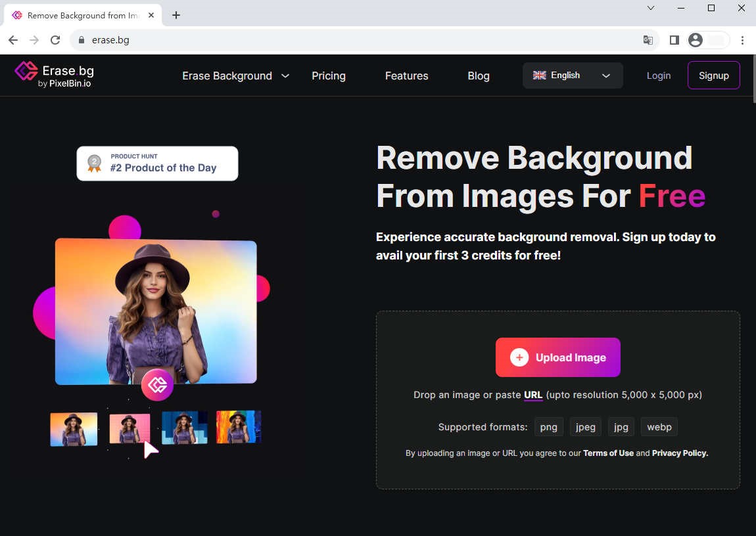Viewport: 756px width, 536px height.
Task: Click the browser reload icon
Action: [55, 40]
